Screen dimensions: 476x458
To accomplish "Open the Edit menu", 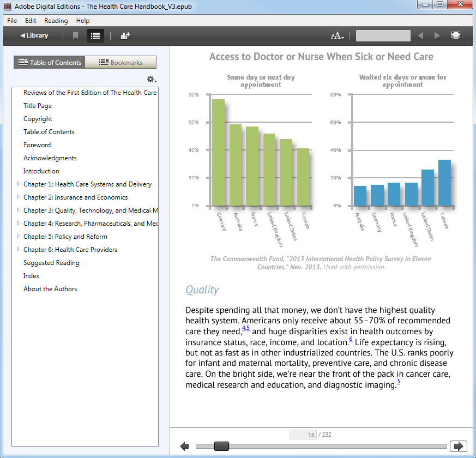I will [31, 21].
